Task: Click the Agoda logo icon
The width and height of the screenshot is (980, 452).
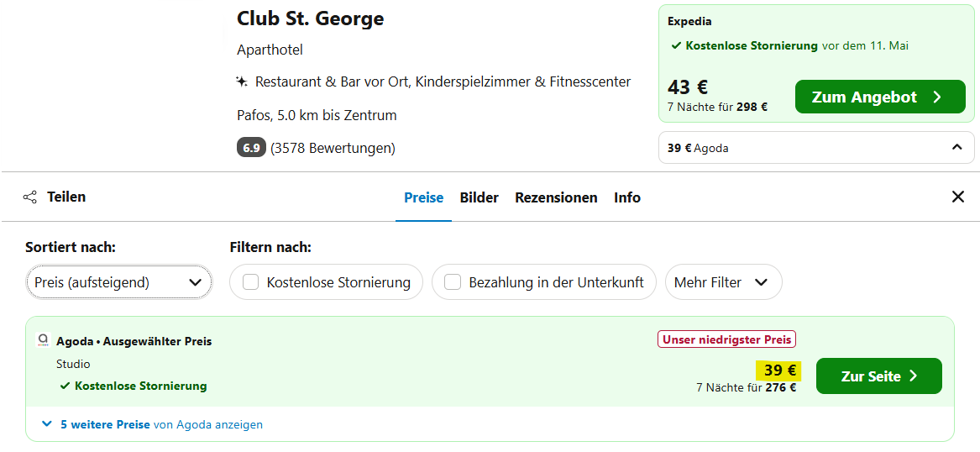Action: pyautogui.click(x=43, y=340)
